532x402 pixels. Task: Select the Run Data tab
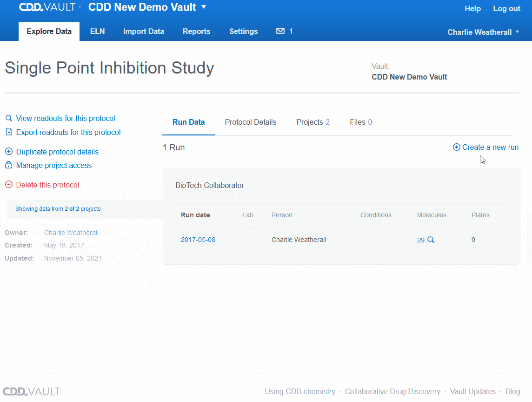[x=189, y=122]
